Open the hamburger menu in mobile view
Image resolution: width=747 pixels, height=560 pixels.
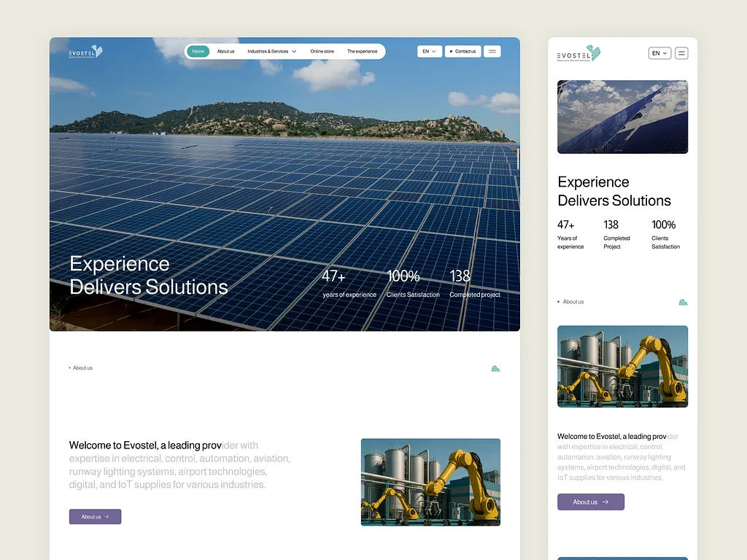point(681,53)
